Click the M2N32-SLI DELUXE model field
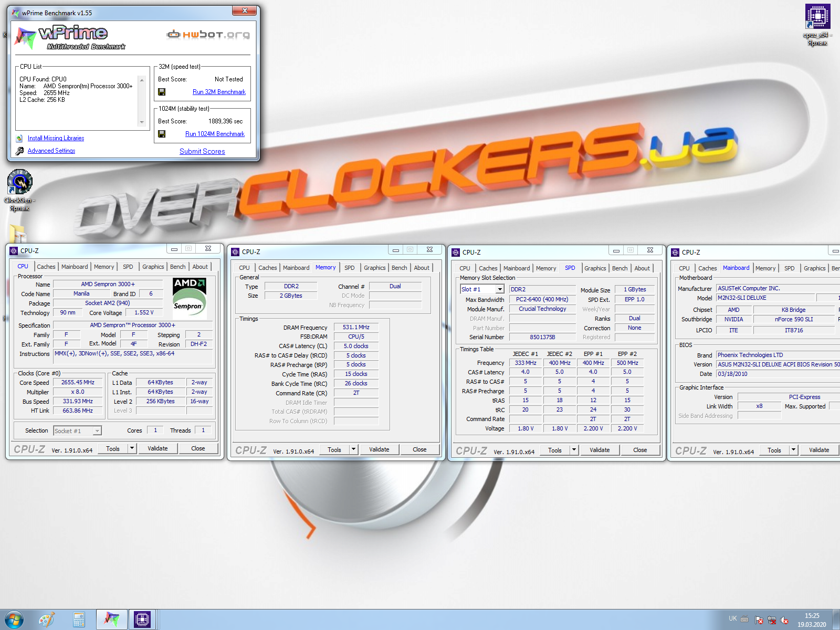This screenshot has width=840, height=630. [765, 298]
